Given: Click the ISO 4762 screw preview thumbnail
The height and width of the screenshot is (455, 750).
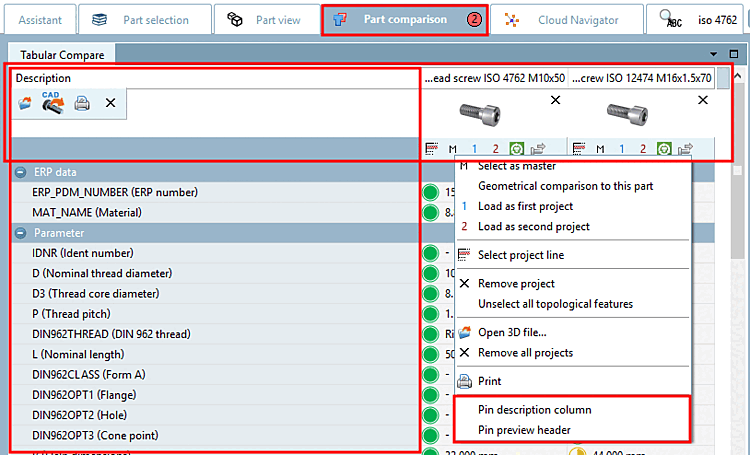Looking at the screenshot, I should [480, 115].
